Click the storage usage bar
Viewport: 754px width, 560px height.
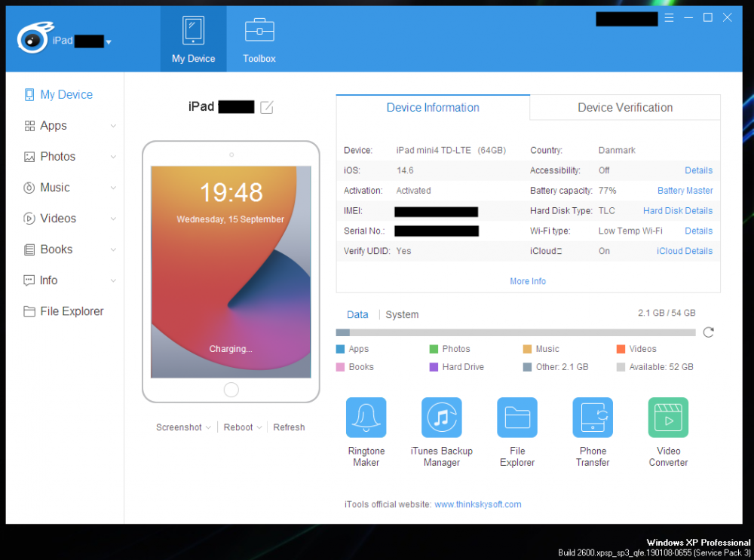click(x=516, y=332)
